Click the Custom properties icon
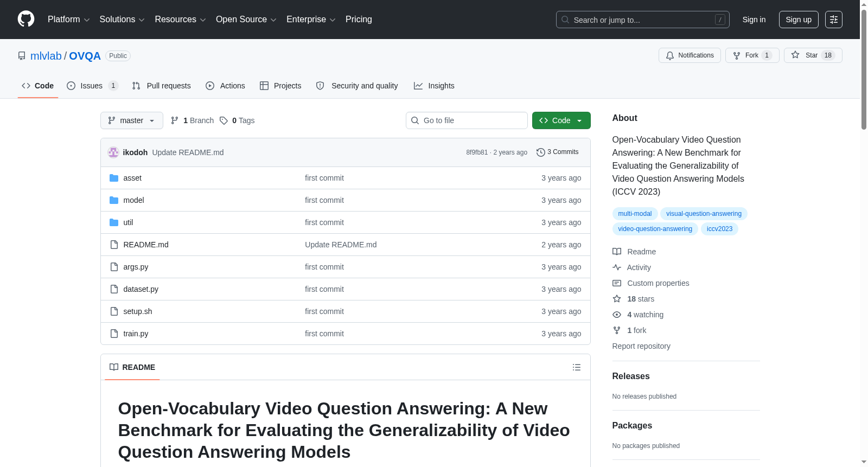Viewport: 868px width, 467px height. coord(617,283)
